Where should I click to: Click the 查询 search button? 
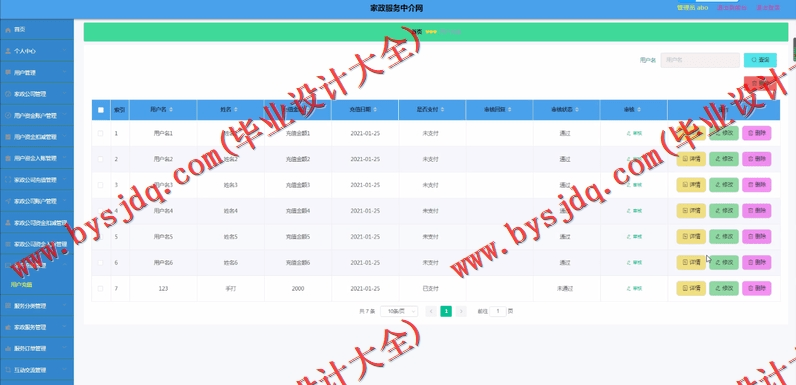760,60
